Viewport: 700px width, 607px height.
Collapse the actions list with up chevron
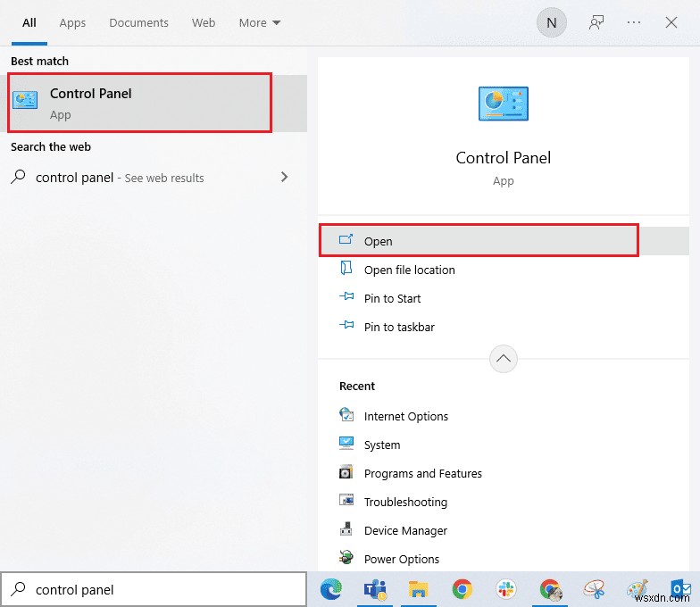coord(504,359)
